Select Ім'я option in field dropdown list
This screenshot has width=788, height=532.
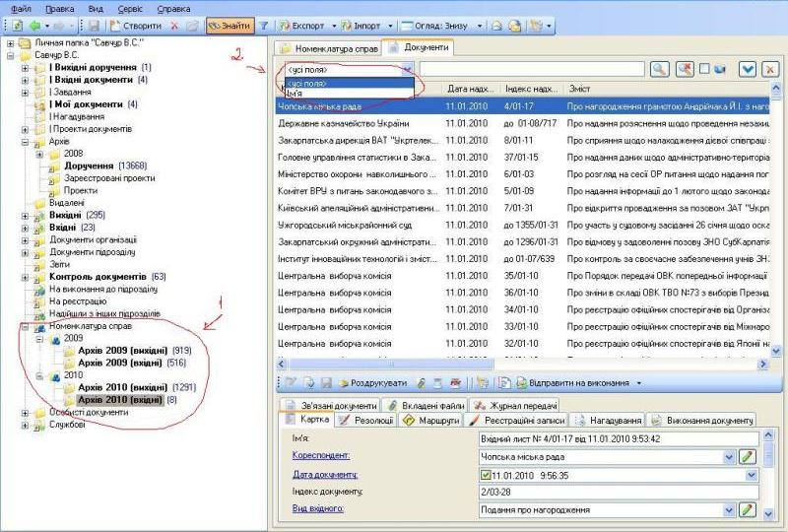point(350,93)
